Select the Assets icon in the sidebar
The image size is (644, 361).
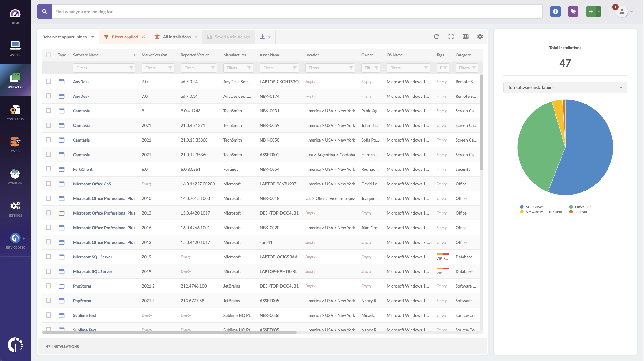point(15,48)
